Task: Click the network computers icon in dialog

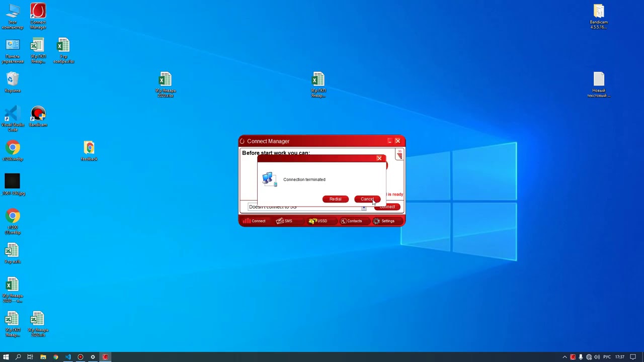Action: (x=270, y=179)
